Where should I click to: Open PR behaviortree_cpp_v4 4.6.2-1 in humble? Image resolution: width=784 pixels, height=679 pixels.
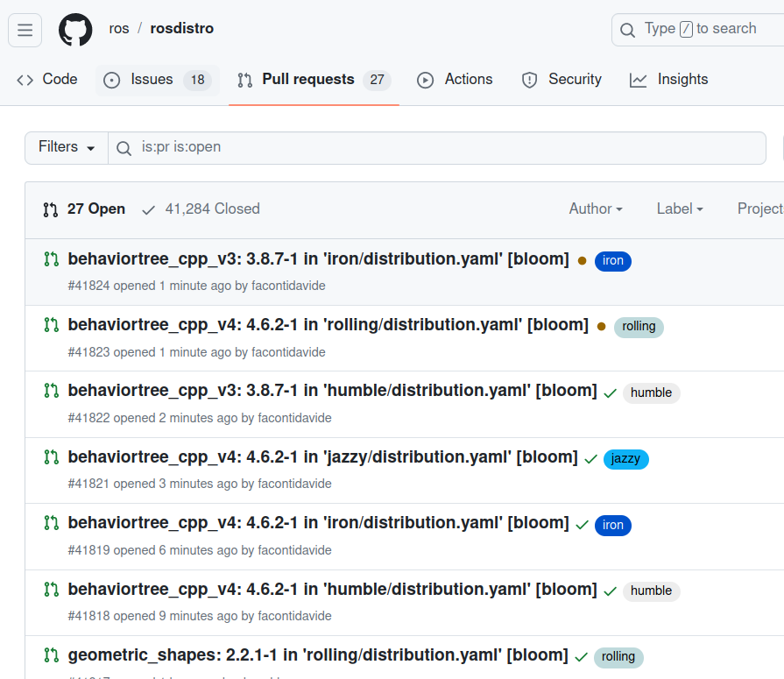click(333, 590)
